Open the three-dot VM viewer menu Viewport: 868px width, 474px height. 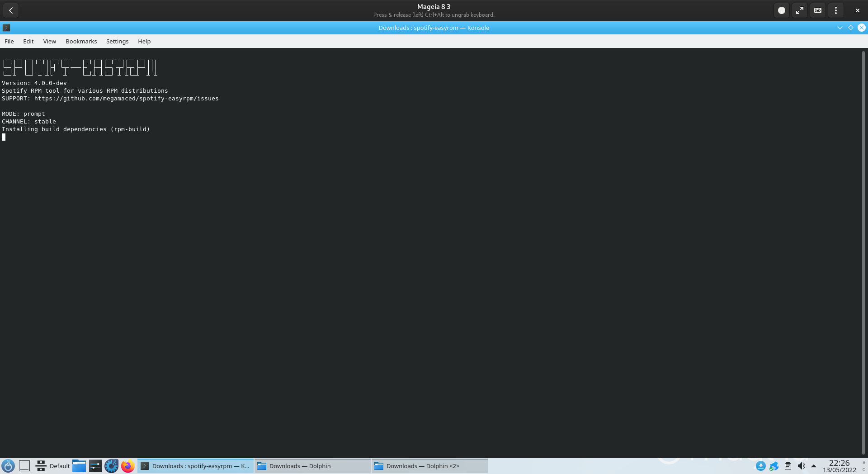[835, 10]
